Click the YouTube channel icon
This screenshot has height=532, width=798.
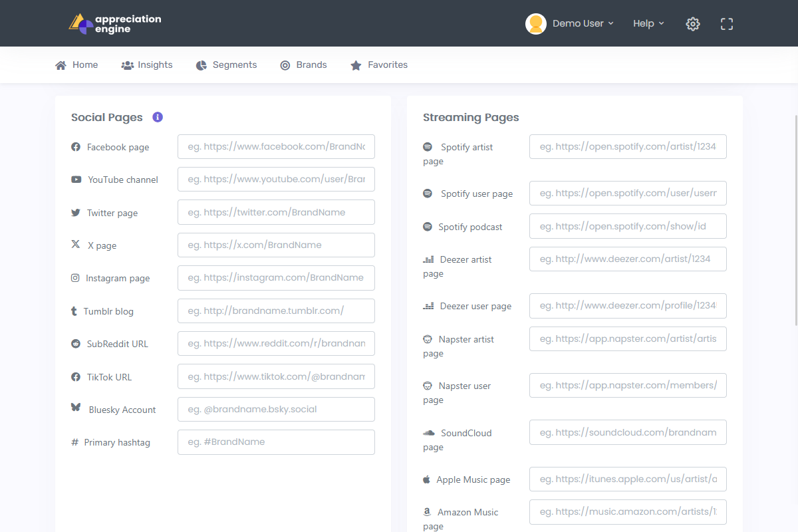point(76,180)
